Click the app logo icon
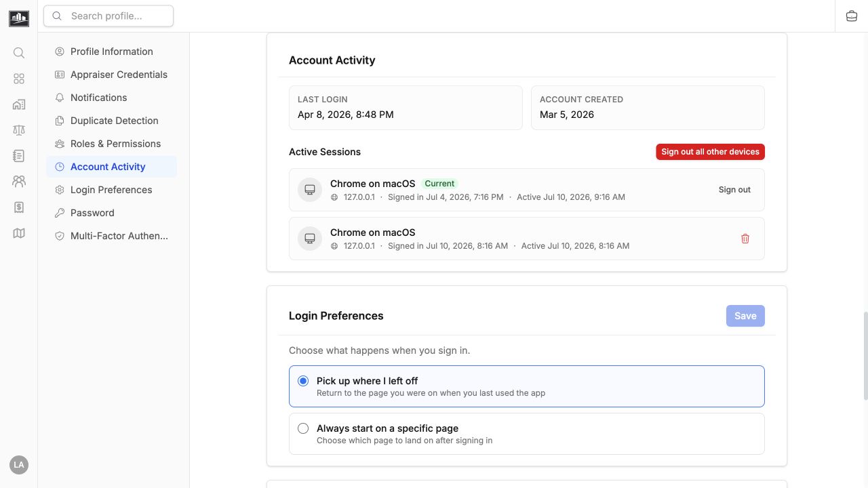Viewport: 868px width, 488px height. pos(19,18)
